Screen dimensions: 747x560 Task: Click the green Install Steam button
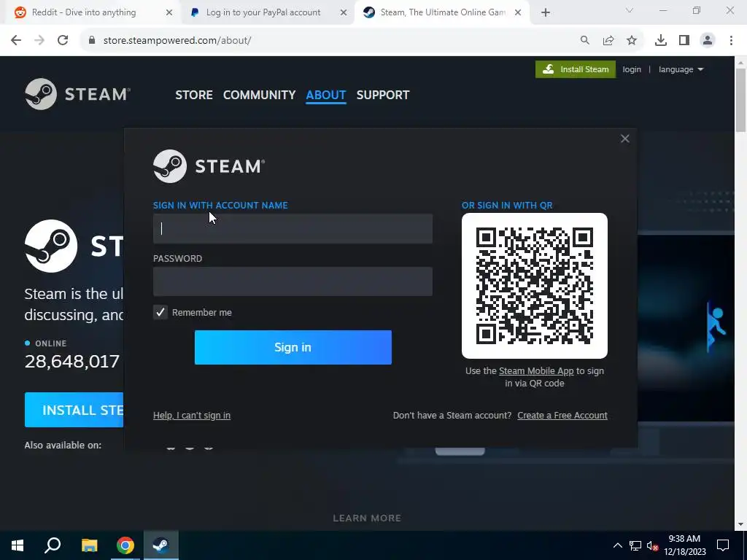[576, 69]
